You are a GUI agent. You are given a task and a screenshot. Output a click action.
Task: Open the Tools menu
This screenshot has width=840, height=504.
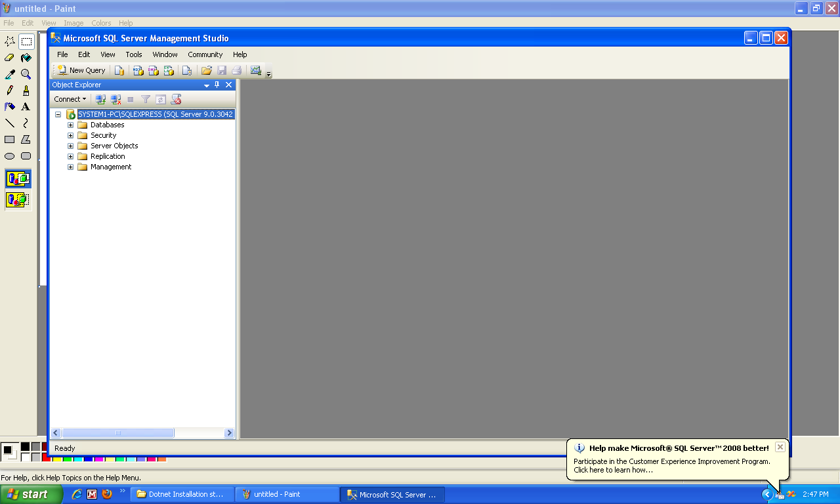(134, 54)
